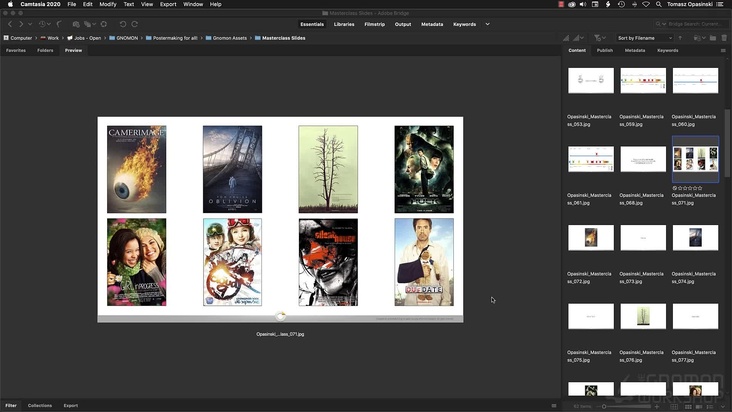Click the magnifier icon in Bridge search
This screenshot has height=412, width=732.
pyautogui.click(x=658, y=24)
